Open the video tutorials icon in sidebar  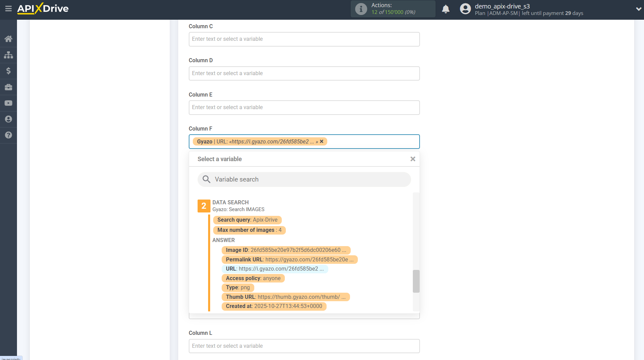point(8,103)
